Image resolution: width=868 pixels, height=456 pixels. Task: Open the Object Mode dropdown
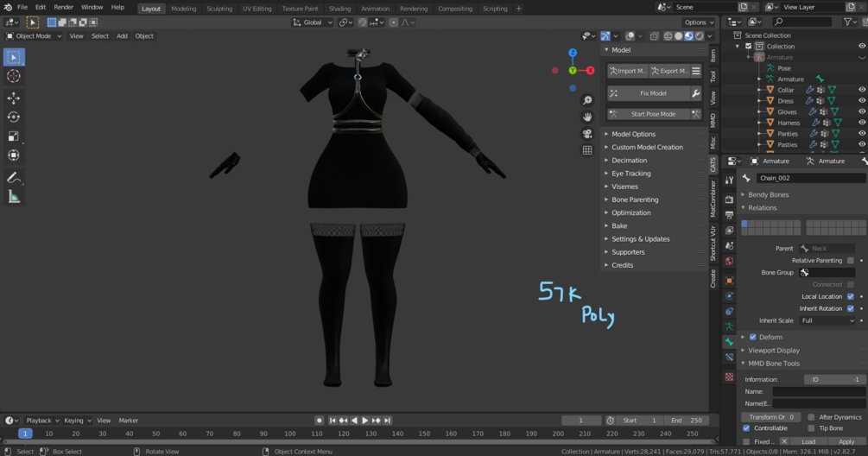(x=33, y=36)
